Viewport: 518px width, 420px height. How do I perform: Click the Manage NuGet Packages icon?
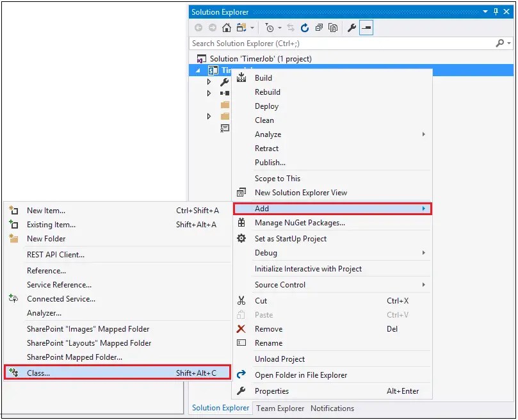coord(241,223)
